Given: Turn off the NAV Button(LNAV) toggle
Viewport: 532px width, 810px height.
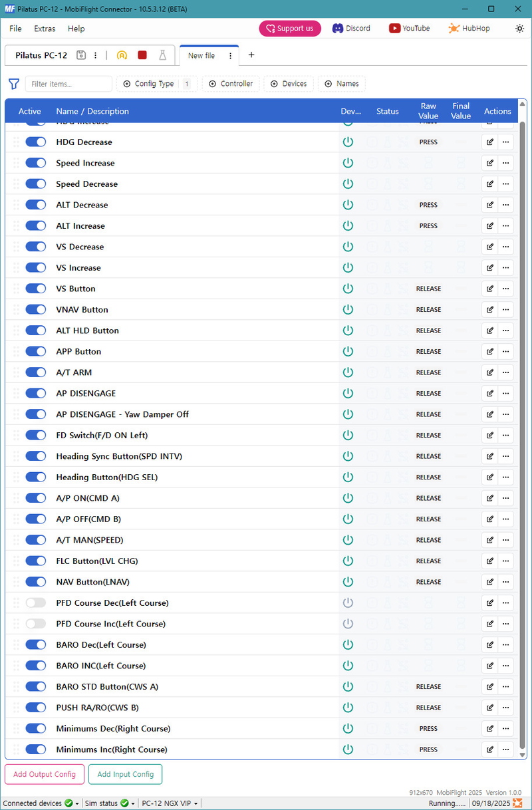Looking at the screenshot, I should click(x=36, y=582).
